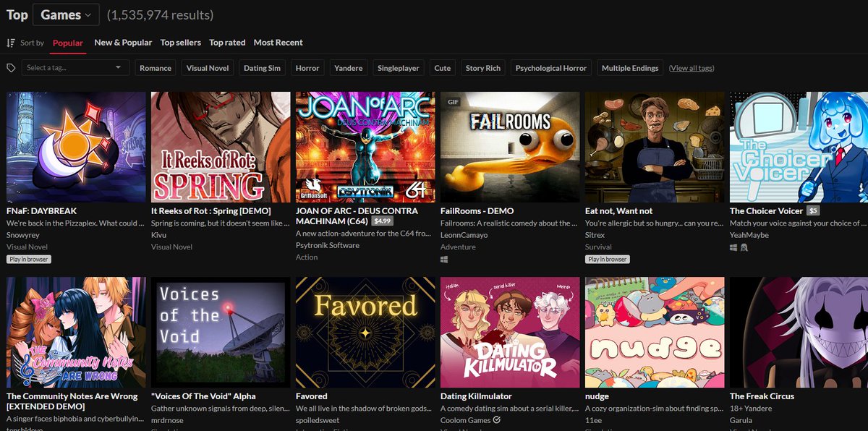Open the Joan of Arc game thumbnail
The height and width of the screenshot is (431, 868).
(x=365, y=147)
